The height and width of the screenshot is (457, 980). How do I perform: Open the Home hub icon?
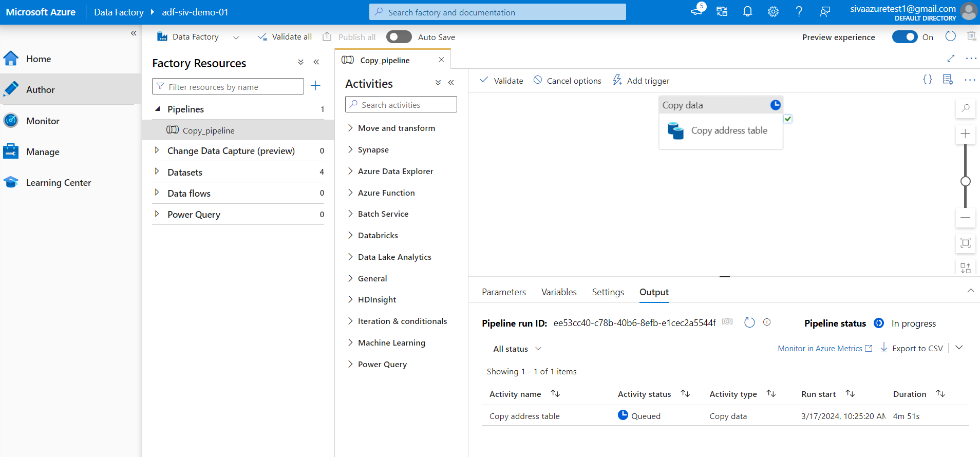click(11, 59)
